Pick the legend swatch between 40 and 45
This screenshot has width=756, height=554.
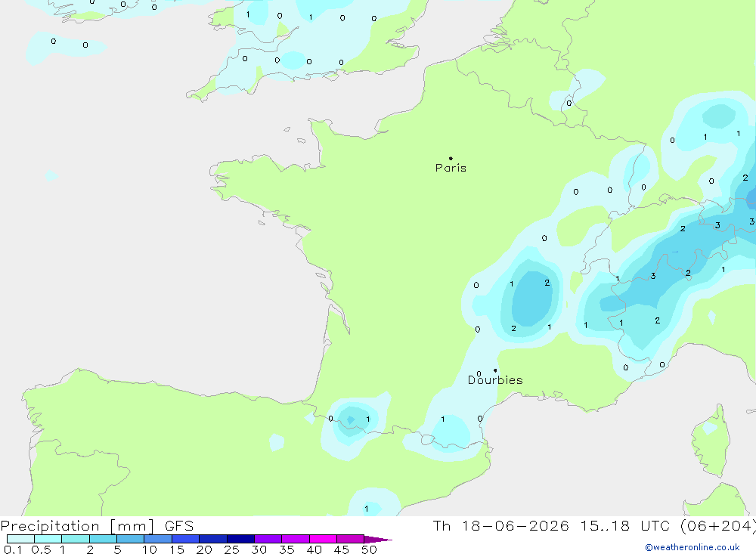click(x=323, y=539)
